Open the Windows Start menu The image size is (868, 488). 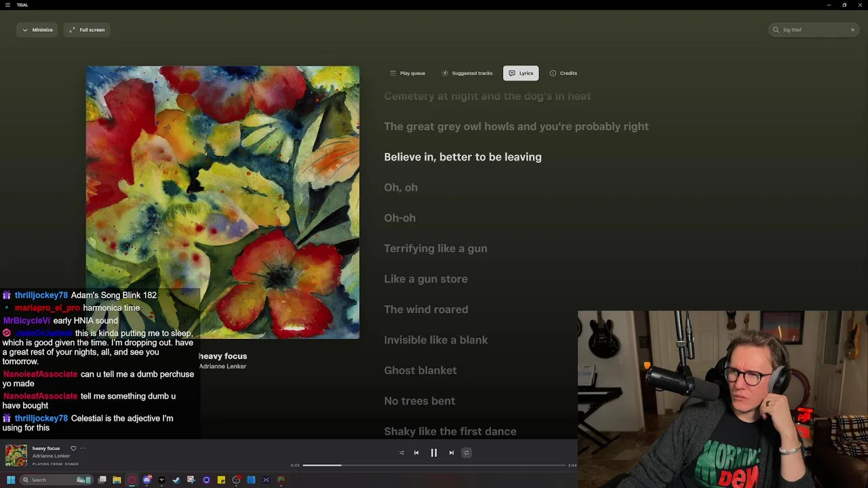click(x=11, y=480)
